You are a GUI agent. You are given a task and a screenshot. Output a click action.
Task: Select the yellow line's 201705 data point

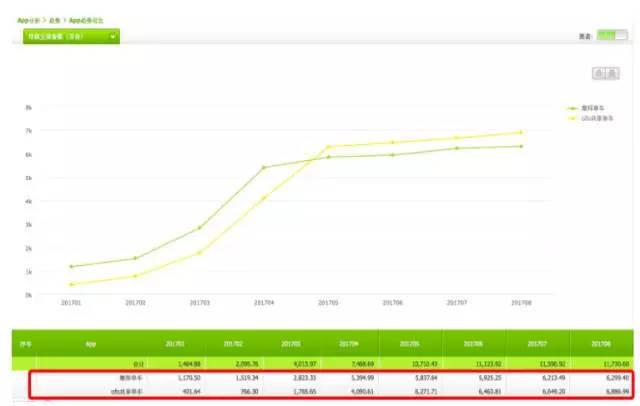click(x=328, y=146)
